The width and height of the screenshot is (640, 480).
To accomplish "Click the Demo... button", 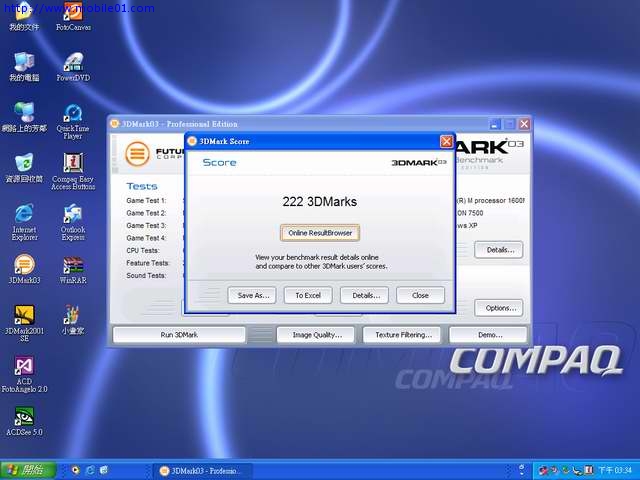I will click(488, 335).
